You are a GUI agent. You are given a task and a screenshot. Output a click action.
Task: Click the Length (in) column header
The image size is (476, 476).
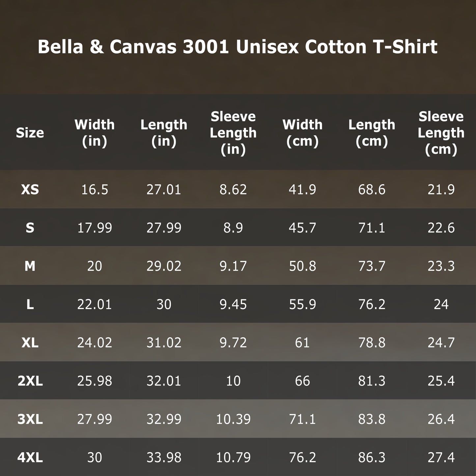[x=164, y=133]
